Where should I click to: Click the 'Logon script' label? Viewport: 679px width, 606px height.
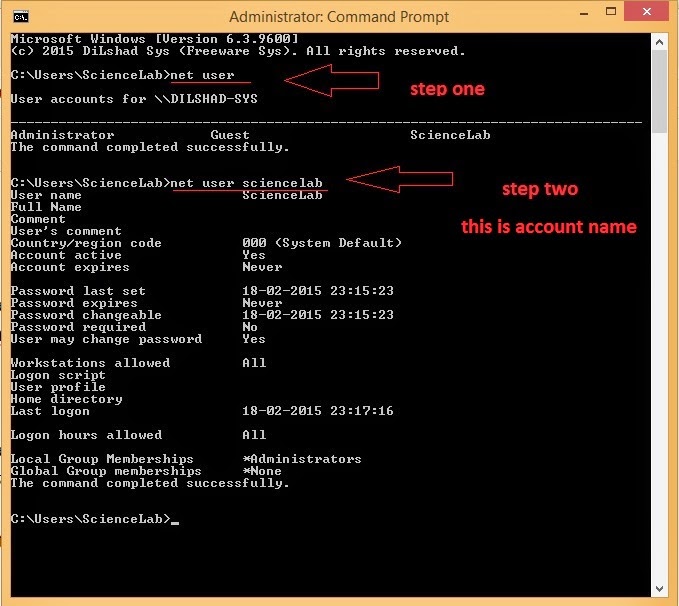click(58, 375)
